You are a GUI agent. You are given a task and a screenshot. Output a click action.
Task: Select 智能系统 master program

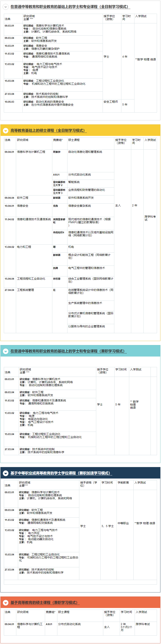click(74, 182)
